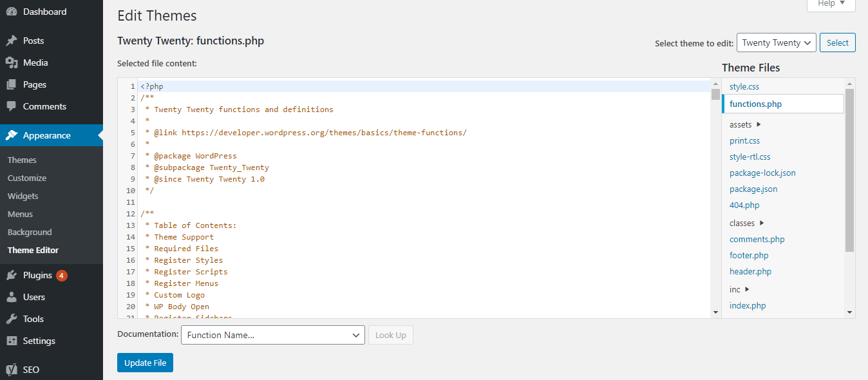Click the Update File button
Image resolution: width=868 pixels, height=380 pixels.
pyautogui.click(x=145, y=363)
